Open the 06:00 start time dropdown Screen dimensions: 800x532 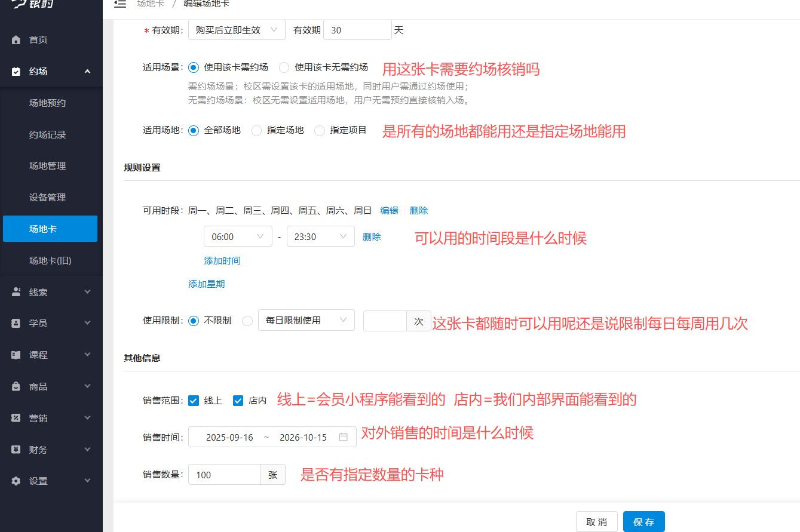click(x=238, y=236)
